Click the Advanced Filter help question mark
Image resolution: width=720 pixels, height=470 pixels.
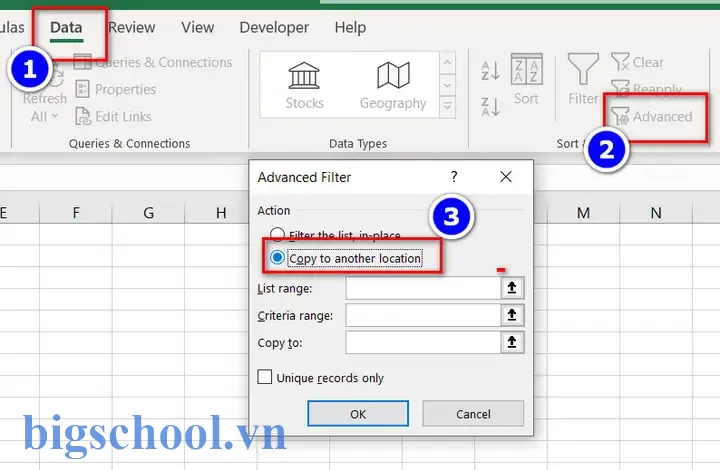click(x=454, y=177)
